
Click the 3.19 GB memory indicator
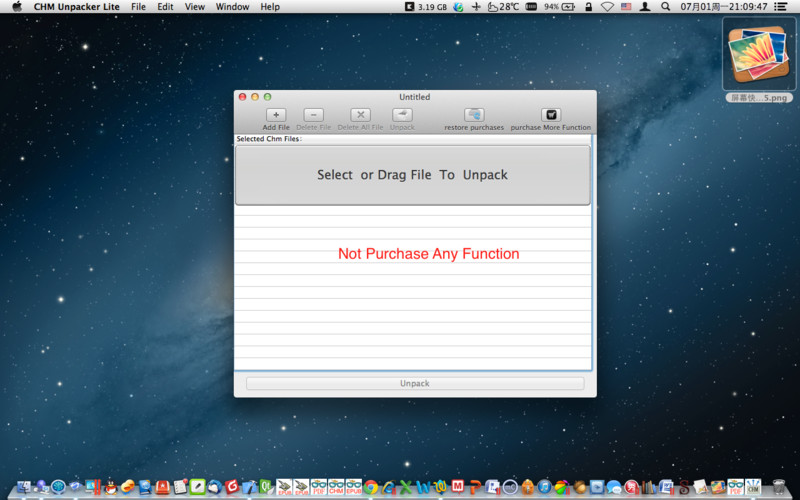[426, 7]
